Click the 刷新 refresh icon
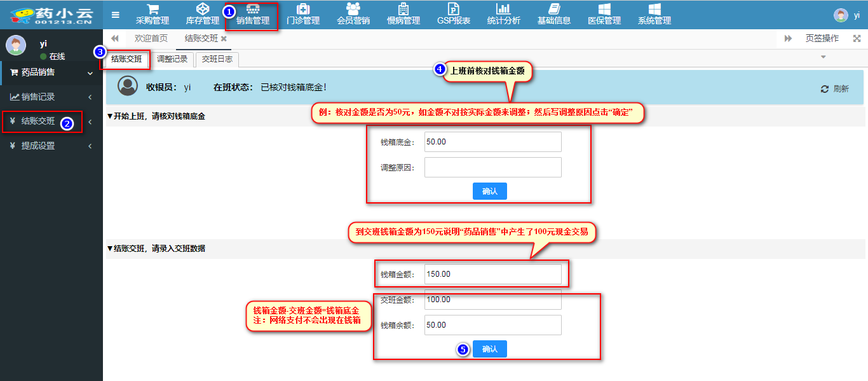Image resolution: width=868 pixels, height=381 pixels. coord(825,89)
